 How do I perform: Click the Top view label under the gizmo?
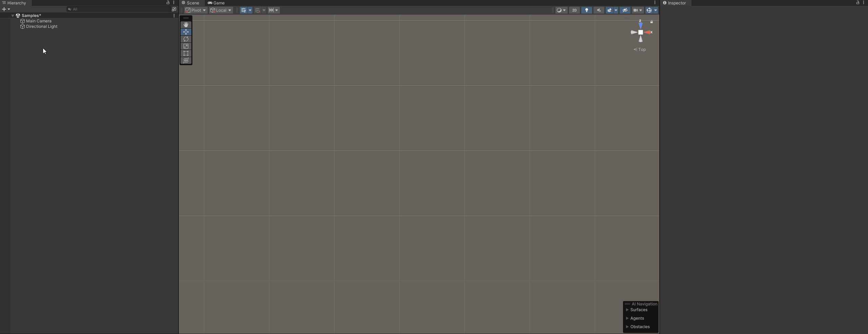pyautogui.click(x=639, y=50)
